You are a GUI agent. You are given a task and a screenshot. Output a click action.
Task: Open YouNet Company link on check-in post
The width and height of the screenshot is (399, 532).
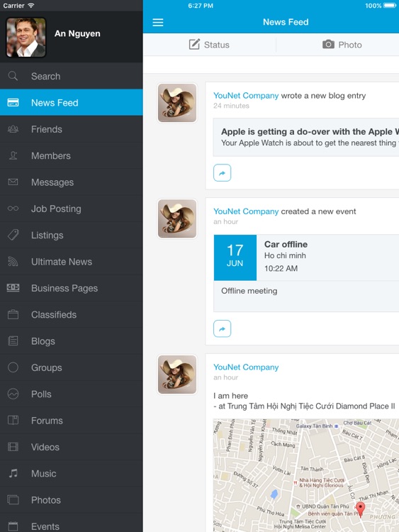[246, 367]
